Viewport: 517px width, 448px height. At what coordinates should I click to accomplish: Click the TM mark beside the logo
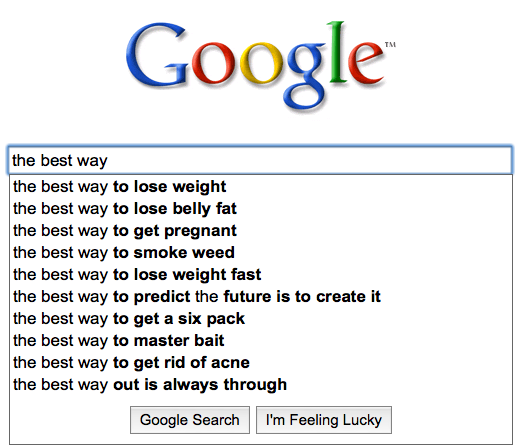click(390, 45)
